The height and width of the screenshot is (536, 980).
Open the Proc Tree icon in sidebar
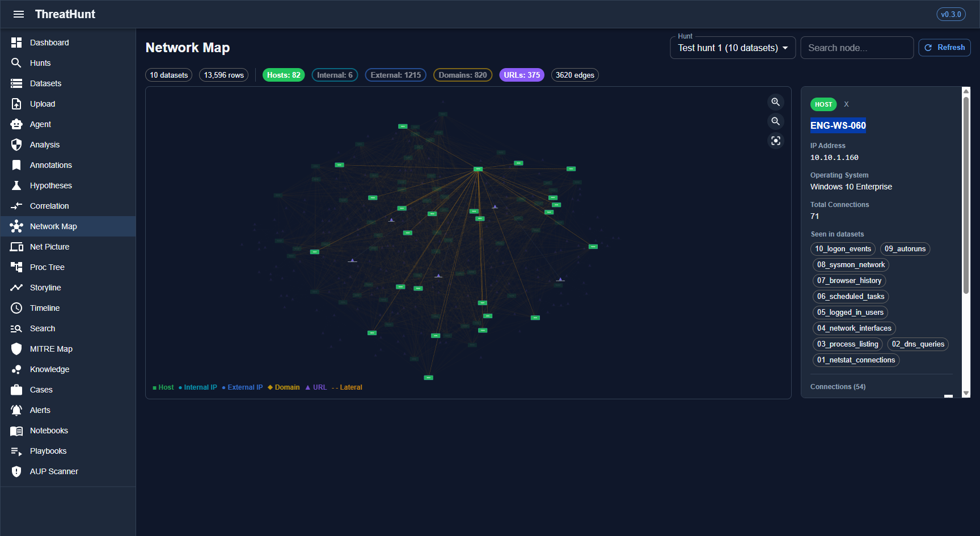[16, 267]
